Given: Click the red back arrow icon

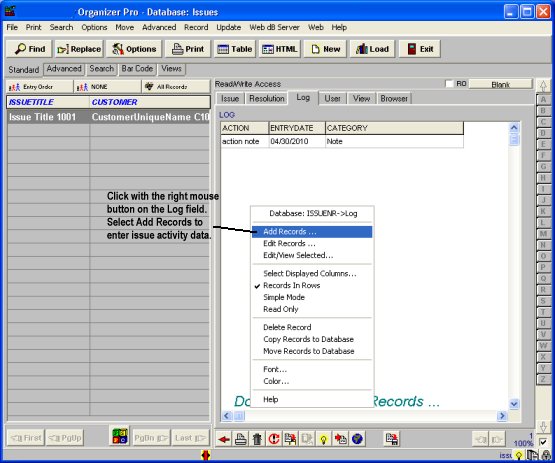Looking at the screenshot, I should 224,439.
